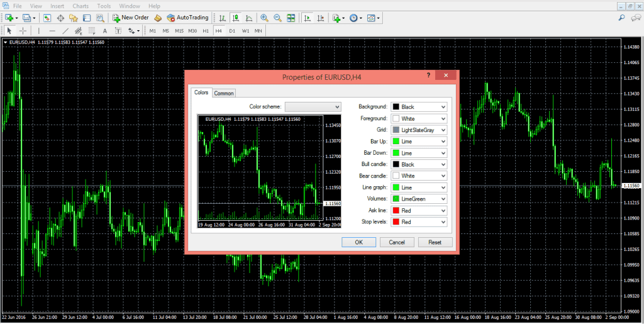Switch chart to Line Chart mode
Image resolution: width=644 pixels, height=324 pixels.
(249, 18)
